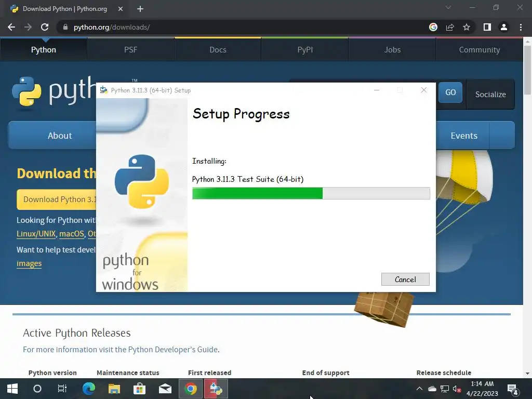532x399 pixels.
Task: Open the Mail app from the taskbar
Action: pyautogui.click(x=165, y=389)
